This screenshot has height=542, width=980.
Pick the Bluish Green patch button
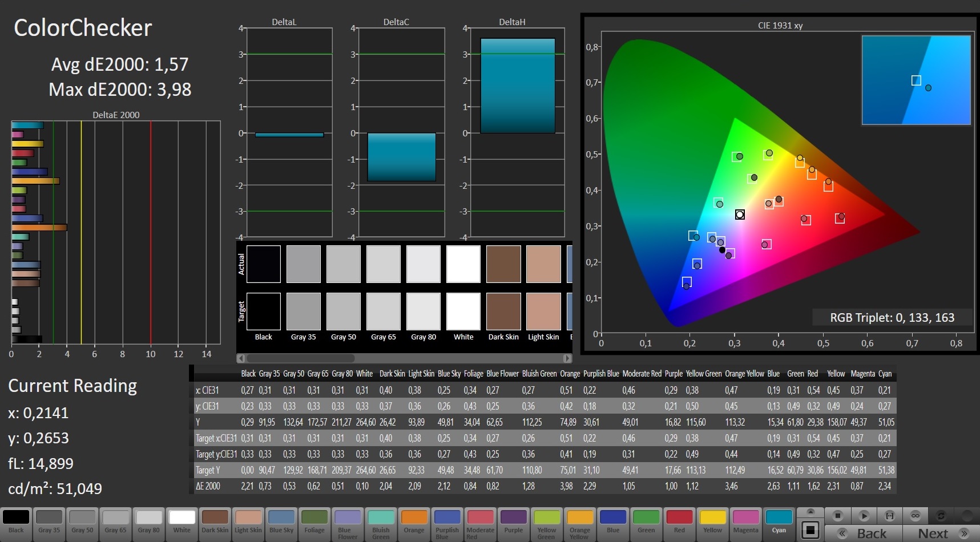[x=381, y=522]
